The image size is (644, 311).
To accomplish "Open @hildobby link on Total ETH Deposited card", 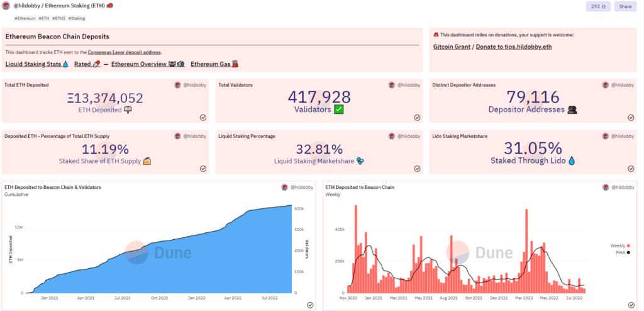I will 195,85.
